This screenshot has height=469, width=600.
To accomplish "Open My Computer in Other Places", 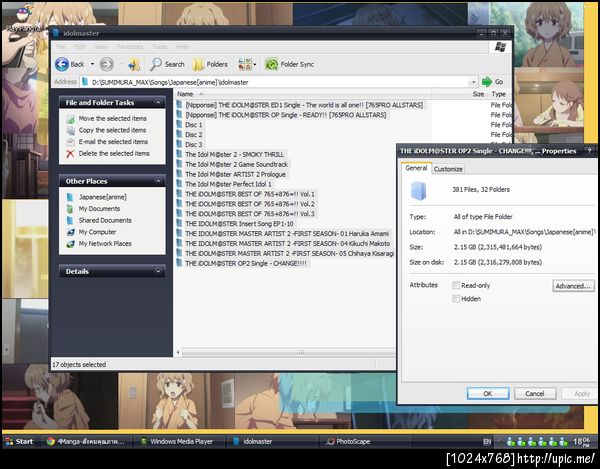I will click(x=97, y=232).
